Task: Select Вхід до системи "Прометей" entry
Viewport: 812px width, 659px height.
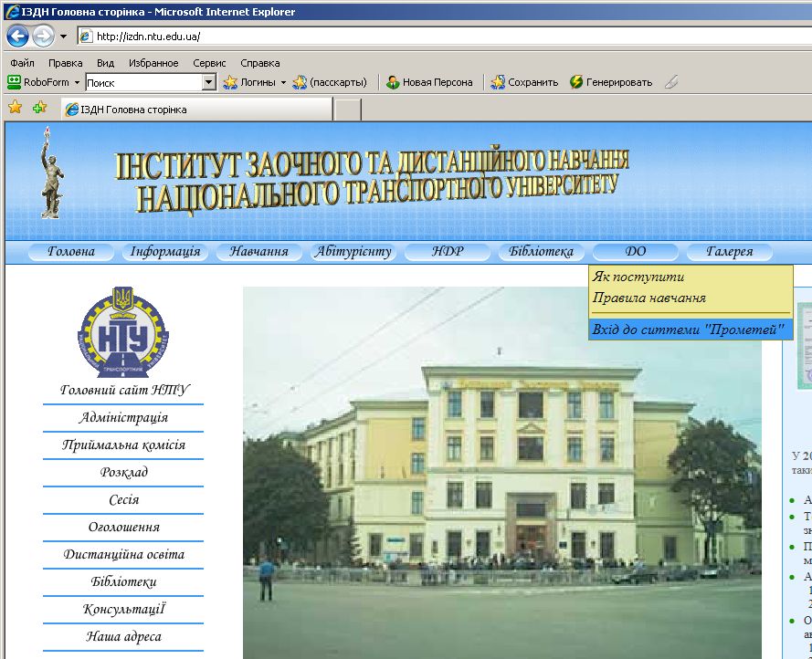Action: [691, 329]
